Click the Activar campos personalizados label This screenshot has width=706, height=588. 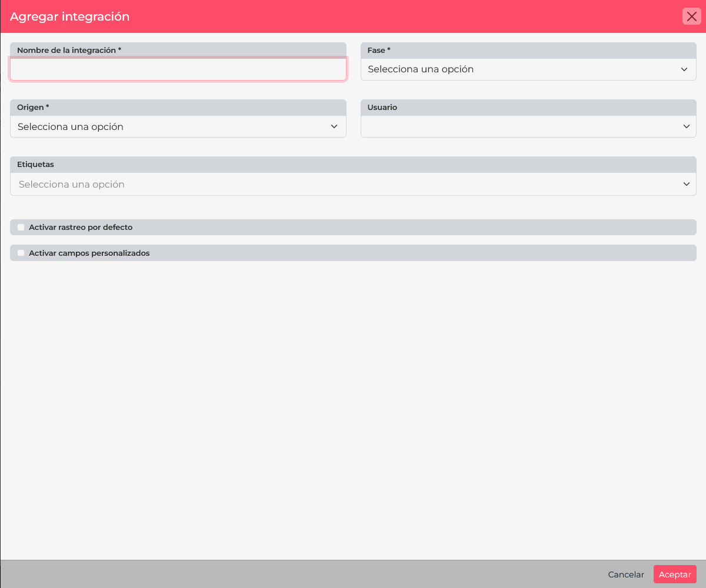(89, 253)
